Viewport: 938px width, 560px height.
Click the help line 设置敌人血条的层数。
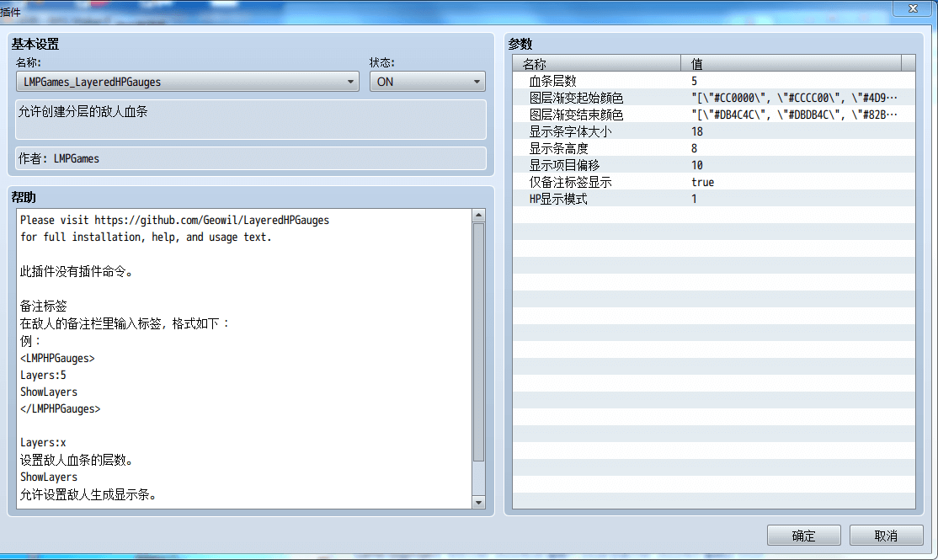pyautogui.click(x=77, y=460)
